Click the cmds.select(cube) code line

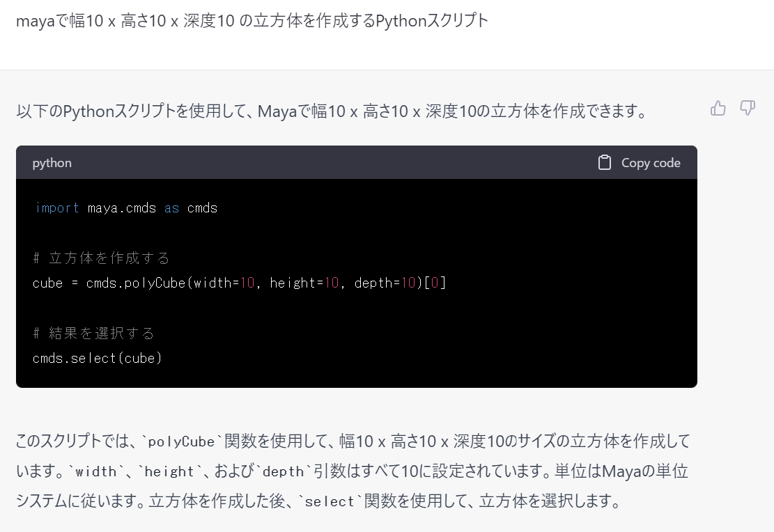pos(98,359)
